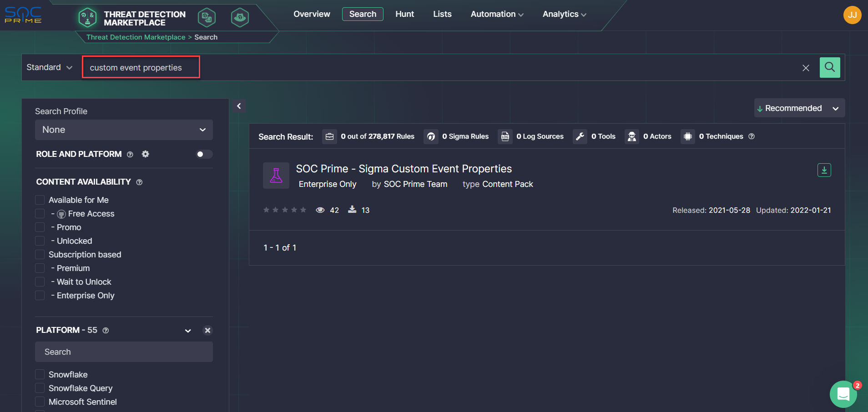Check Microsoft Sentinel platform

[40, 402]
